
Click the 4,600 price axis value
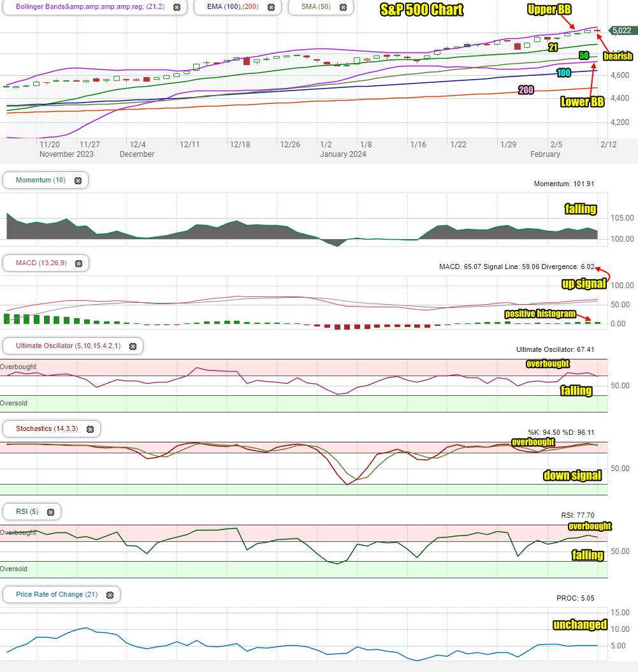[620, 75]
